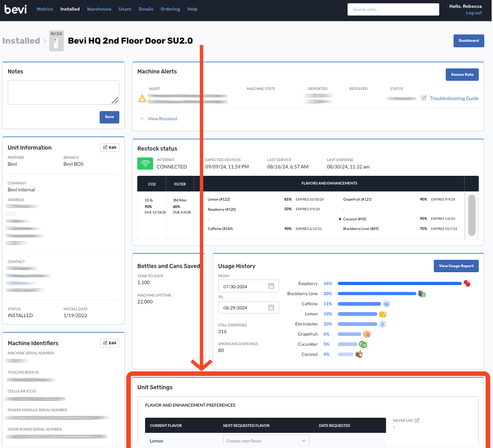This screenshot has height=448, width=493.
Task: Click the Caffeine (#104) entry
Action: [220, 229]
